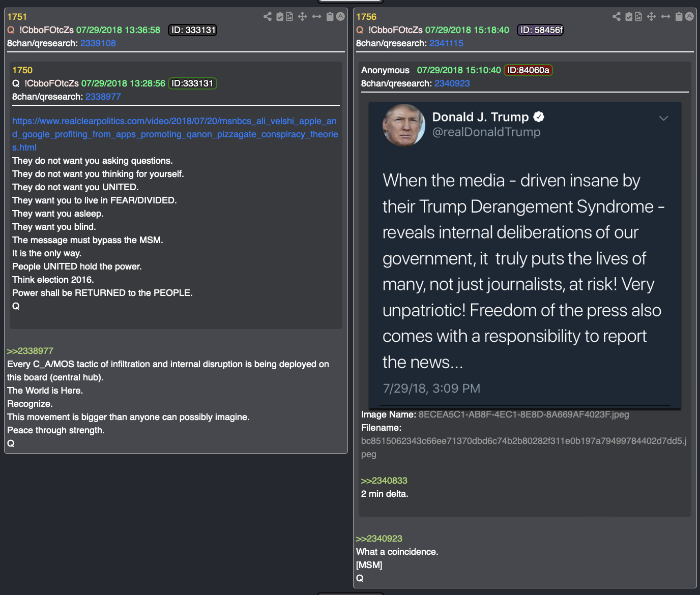Click the clipboard-check icon on post 1756

coord(629,17)
